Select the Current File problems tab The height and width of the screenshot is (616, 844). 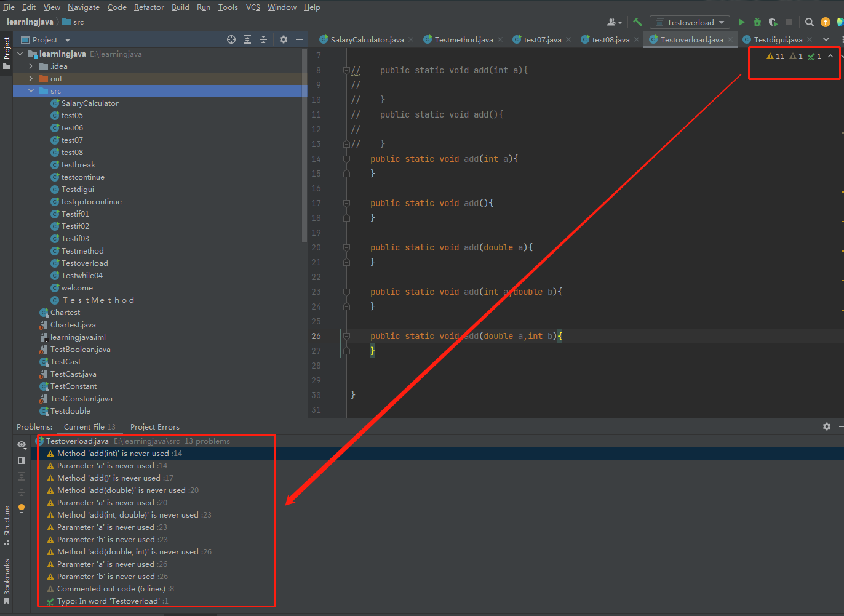(x=89, y=427)
